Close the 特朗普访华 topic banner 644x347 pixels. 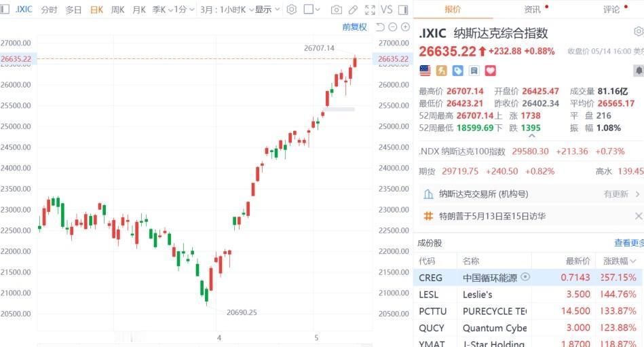click(639, 216)
